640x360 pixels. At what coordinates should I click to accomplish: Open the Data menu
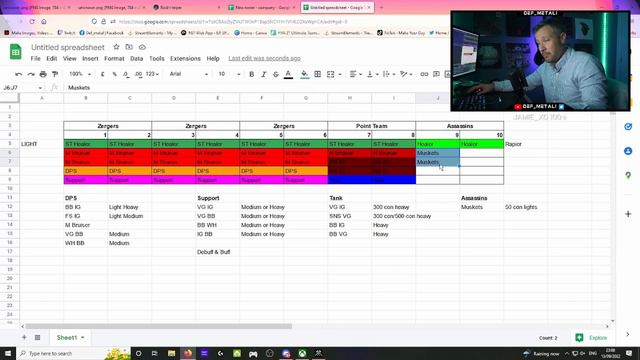point(136,59)
